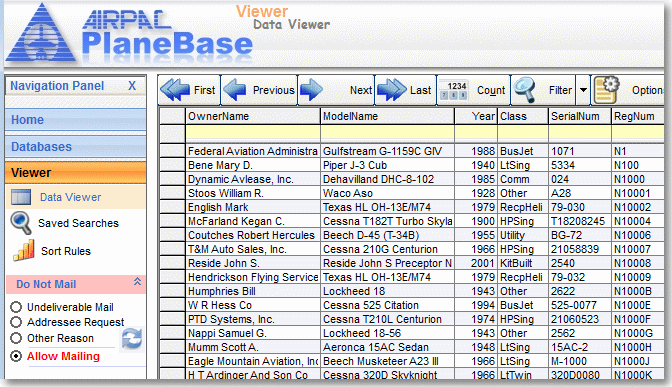Image resolution: width=672 pixels, height=387 pixels.
Task: Sort by SerialNum column header
Action: click(x=580, y=116)
